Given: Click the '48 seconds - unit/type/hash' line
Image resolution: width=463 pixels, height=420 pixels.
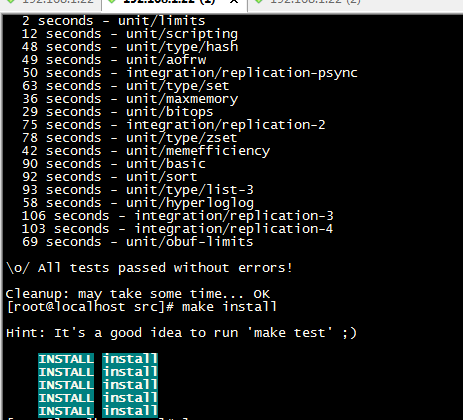Looking at the screenshot, I should (x=130, y=47).
